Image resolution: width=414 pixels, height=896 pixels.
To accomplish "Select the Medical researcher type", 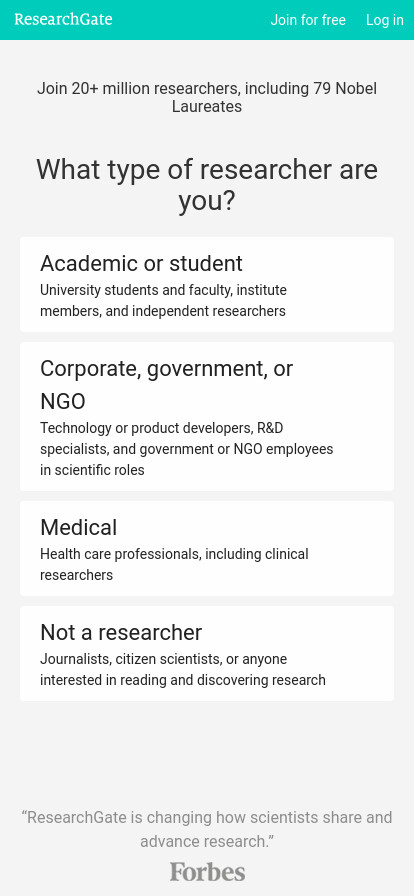I will pyautogui.click(x=207, y=549).
